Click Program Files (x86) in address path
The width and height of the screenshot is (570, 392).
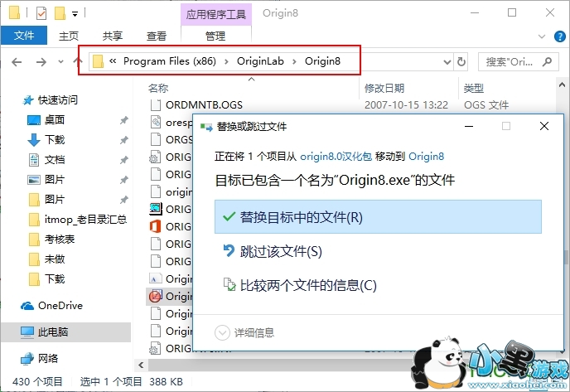(170, 61)
